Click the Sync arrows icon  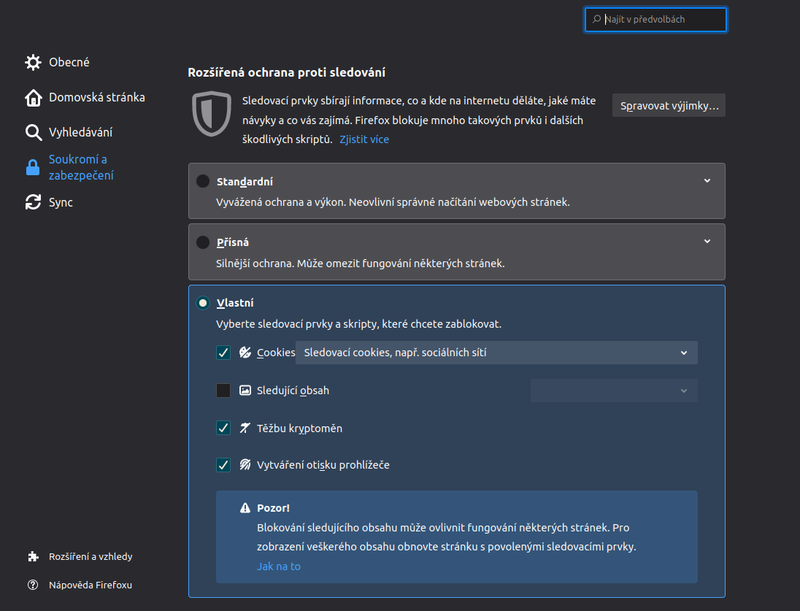pyautogui.click(x=33, y=202)
